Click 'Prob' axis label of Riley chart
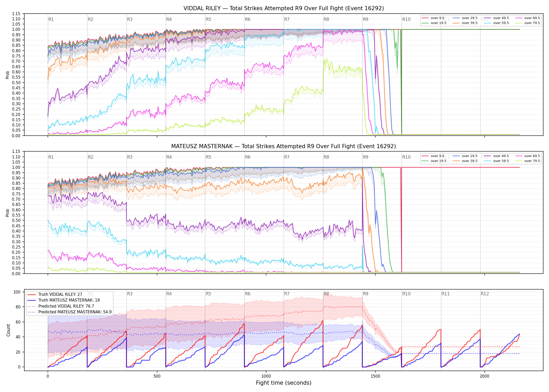This screenshot has width=549, height=392. tap(8, 75)
